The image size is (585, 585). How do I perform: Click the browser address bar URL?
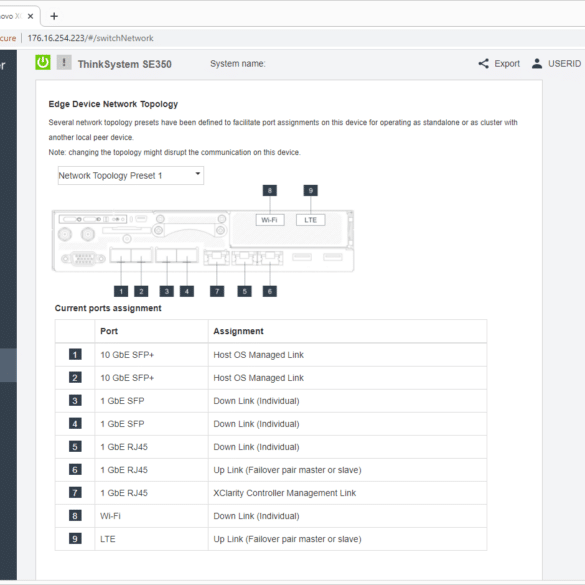(90, 38)
